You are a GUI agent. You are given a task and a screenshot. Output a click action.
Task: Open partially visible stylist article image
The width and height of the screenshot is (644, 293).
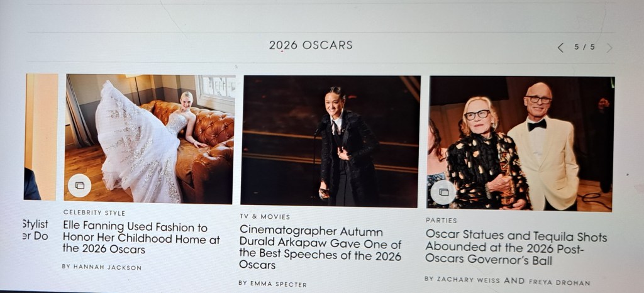point(41,136)
